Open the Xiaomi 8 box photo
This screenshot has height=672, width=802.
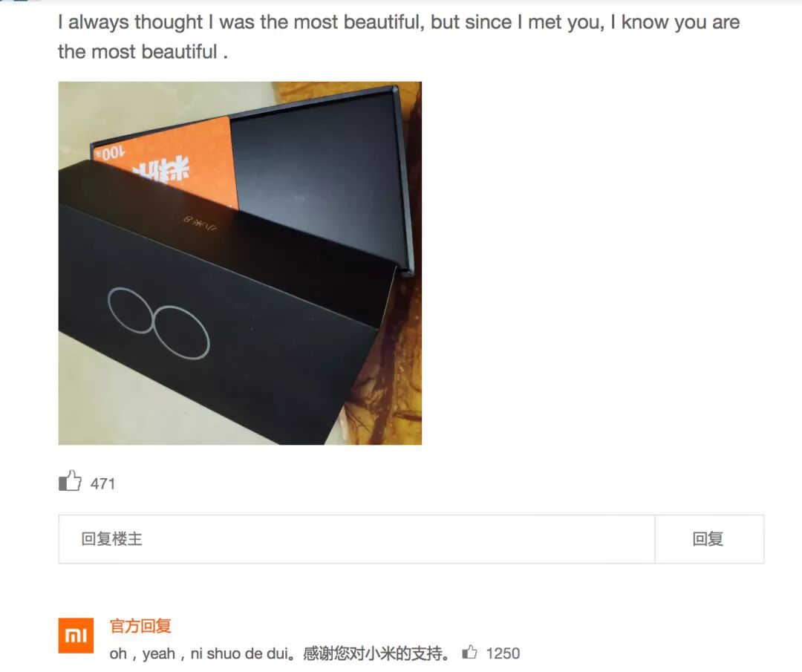click(240, 263)
